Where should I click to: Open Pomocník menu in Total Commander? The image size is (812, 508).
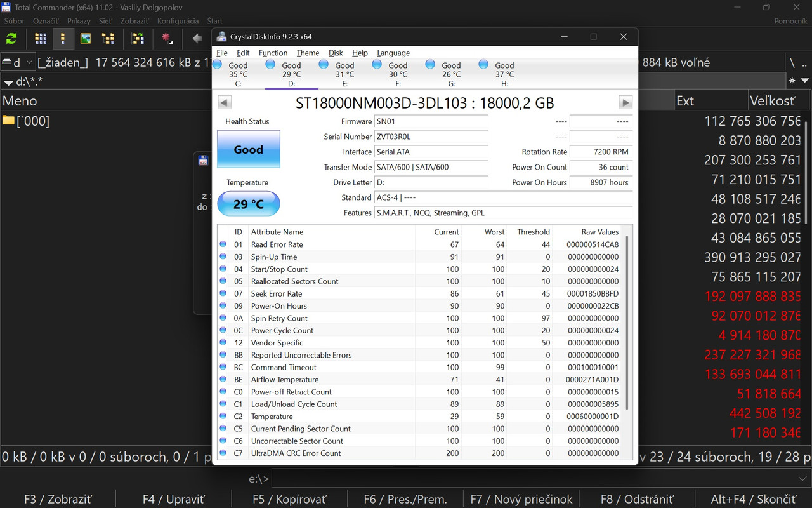pyautogui.click(x=790, y=21)
